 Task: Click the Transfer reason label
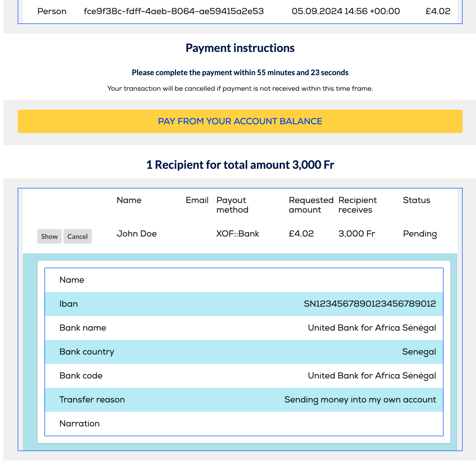click(x=92, y=400)
